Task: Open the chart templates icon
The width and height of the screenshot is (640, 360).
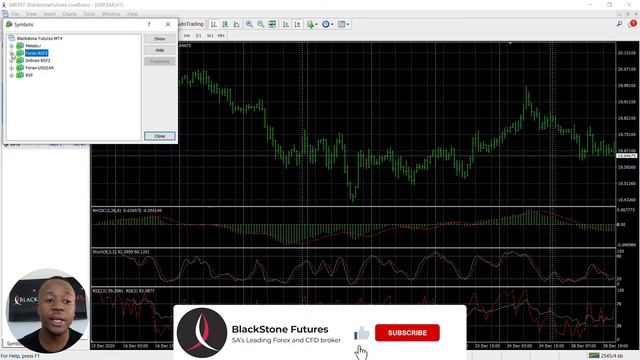Action: coord(341,24)
